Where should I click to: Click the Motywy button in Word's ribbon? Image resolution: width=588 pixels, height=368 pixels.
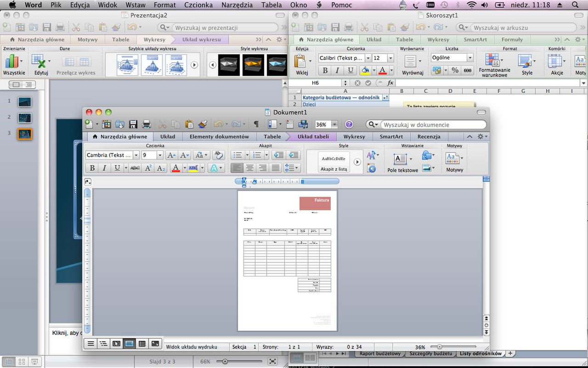[x=455, y=161]
